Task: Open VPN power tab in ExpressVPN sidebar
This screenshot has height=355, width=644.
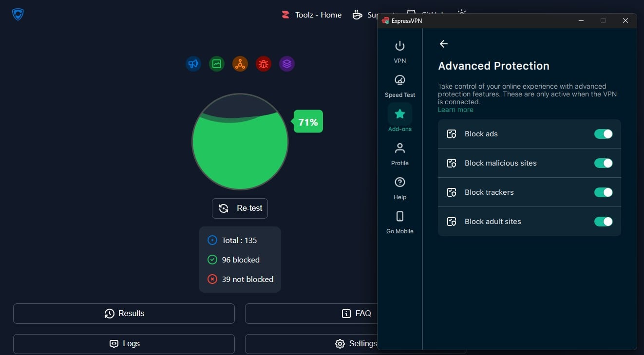Action: pyautogui.click(x=400, y=52)
